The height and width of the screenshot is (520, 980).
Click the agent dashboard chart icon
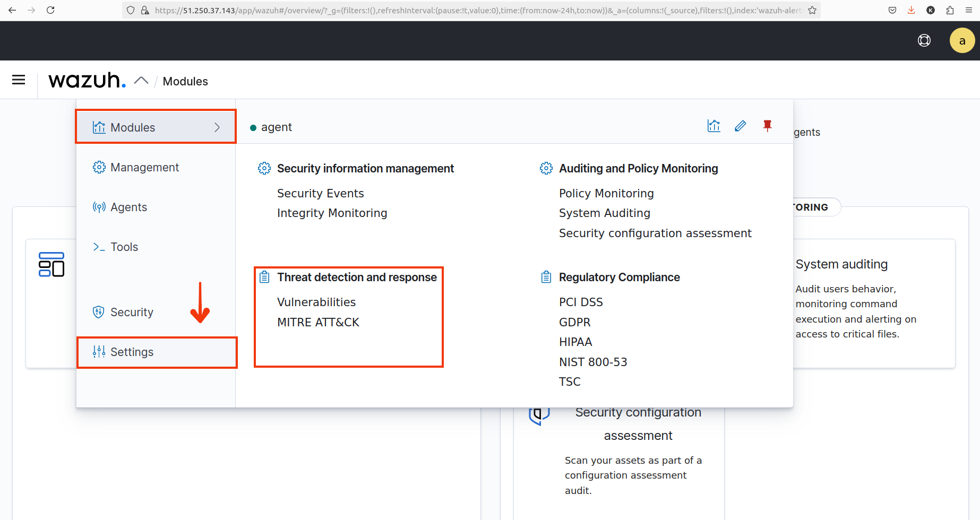pos(714,126)
